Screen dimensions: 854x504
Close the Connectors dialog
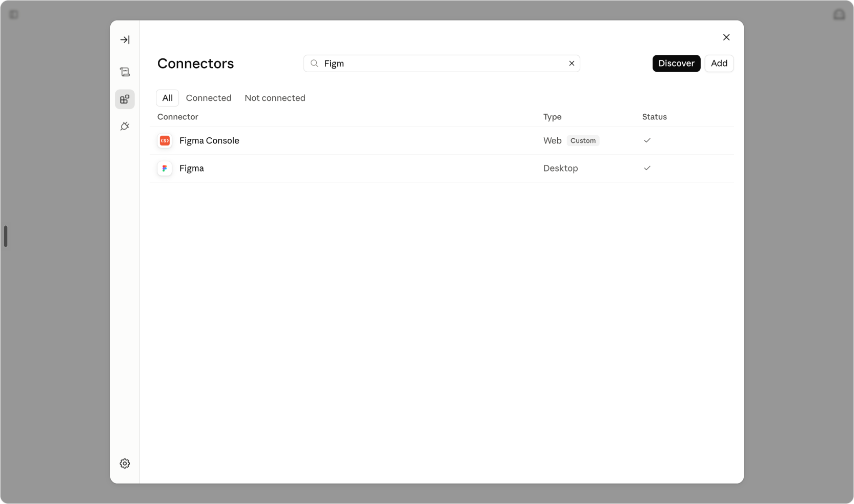(726, 37)
